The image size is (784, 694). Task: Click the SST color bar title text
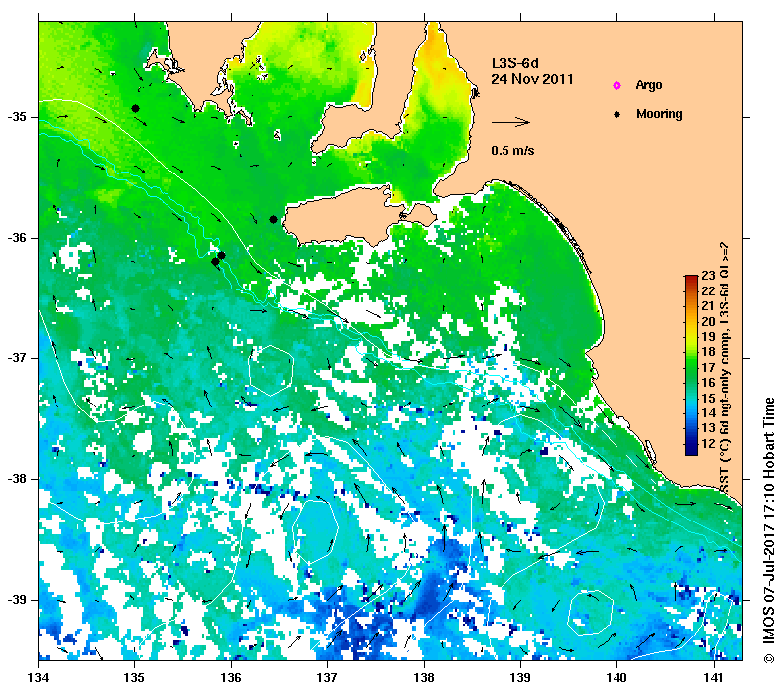(724, 368)
